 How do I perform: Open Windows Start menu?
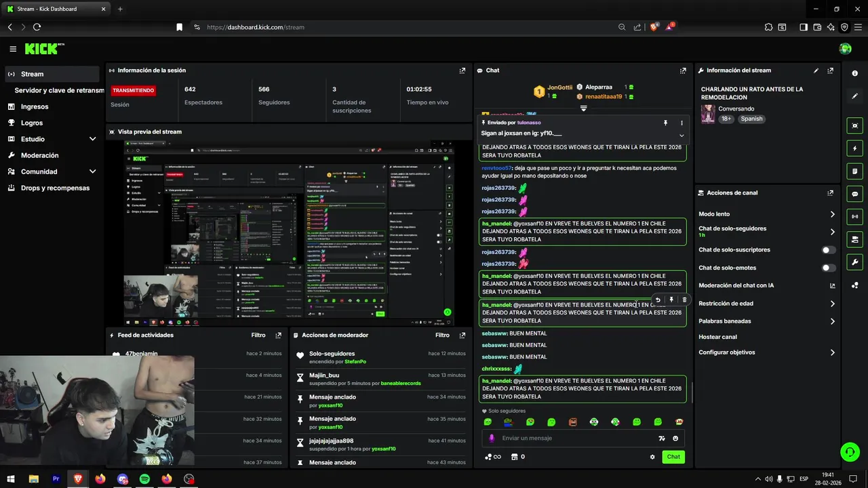click(11, 479)
